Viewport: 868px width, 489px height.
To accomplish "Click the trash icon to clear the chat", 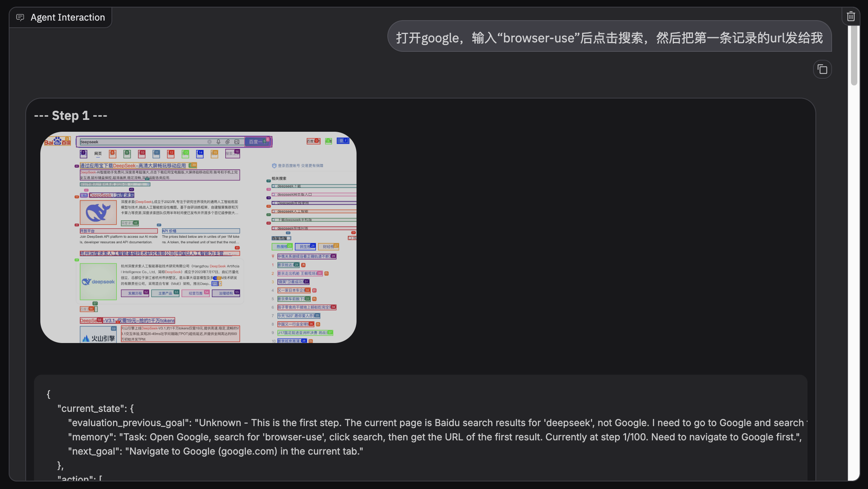I will tap(851, 17).
